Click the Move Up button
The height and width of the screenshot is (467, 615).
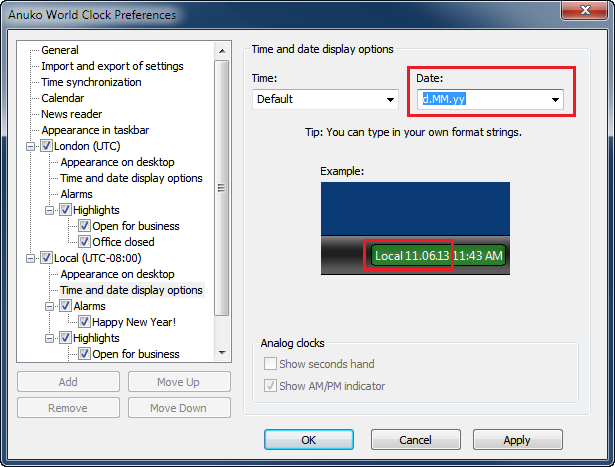(179, 382)
